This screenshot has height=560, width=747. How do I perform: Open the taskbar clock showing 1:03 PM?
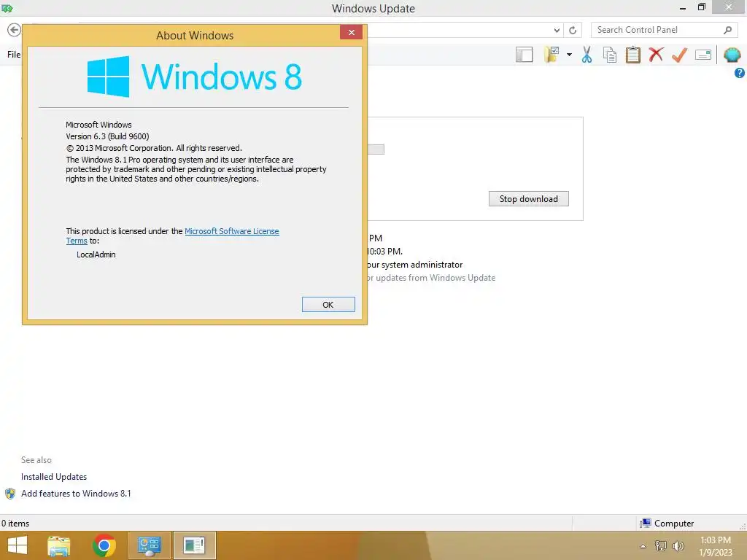click(716, 546)
